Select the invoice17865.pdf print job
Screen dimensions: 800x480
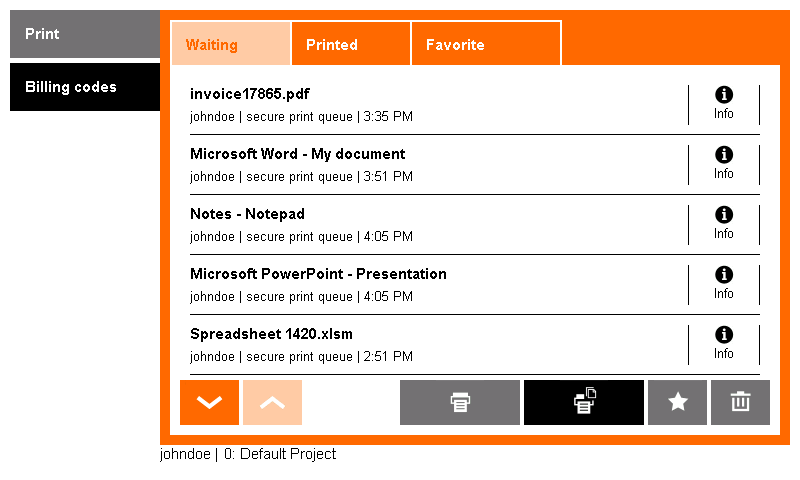pyautogui.click(x=439, y=105)
